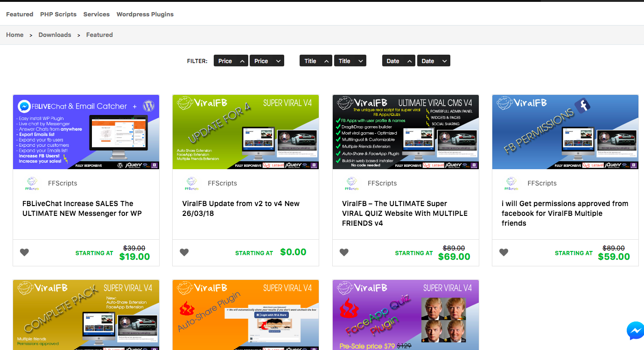
Task: Click FFScripts author name on FBLiveChat card
Action: pyautogui.click(x=63, y=183)
